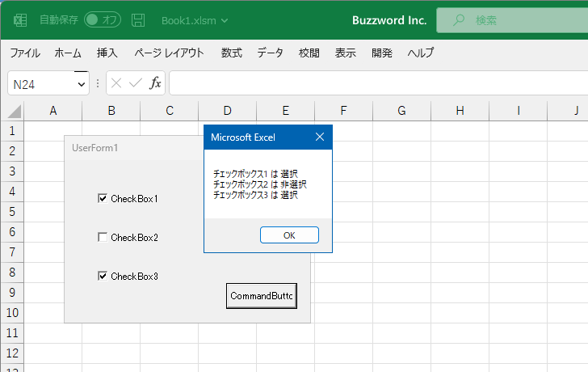Expand the Book1.xlsm filename dropdown
588x372 pixels.
tap(225, 21)
